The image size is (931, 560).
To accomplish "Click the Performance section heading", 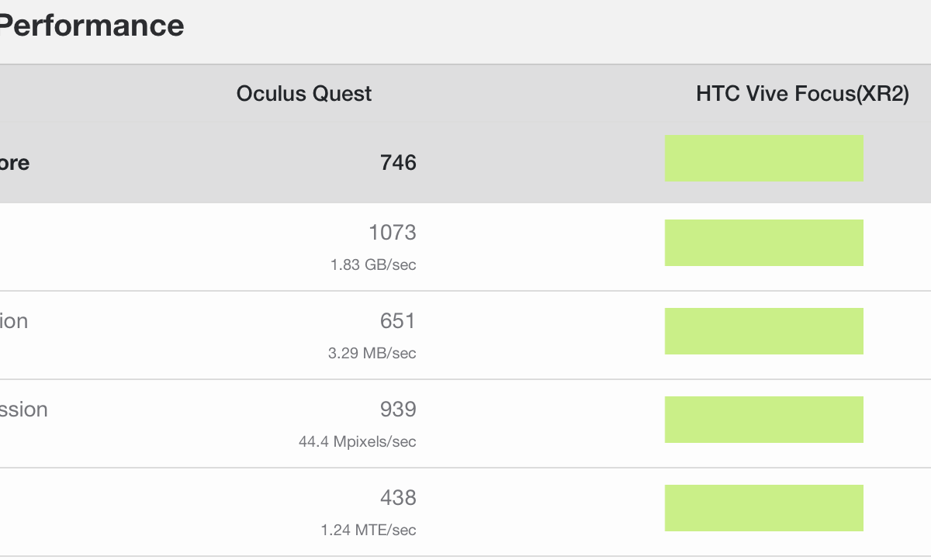I will 92,26.
